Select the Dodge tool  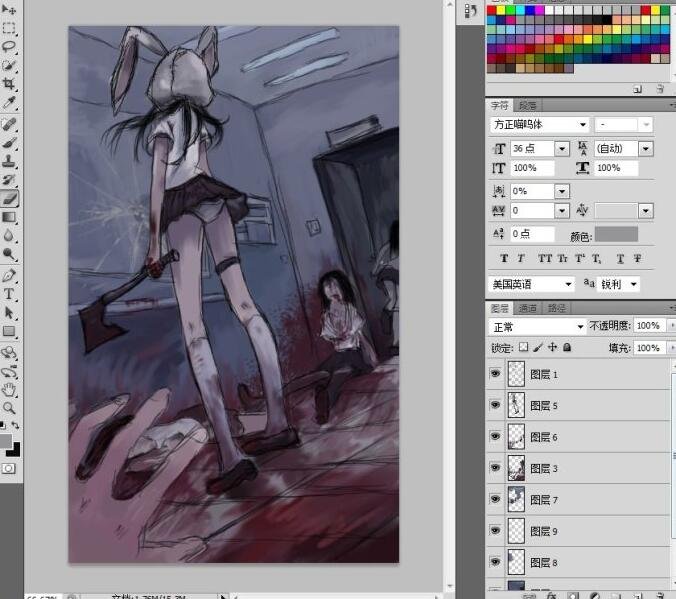9,254
